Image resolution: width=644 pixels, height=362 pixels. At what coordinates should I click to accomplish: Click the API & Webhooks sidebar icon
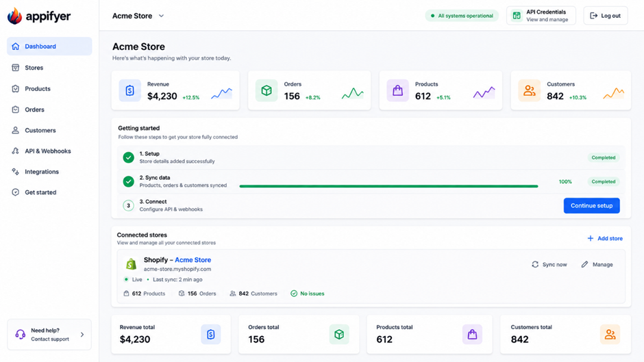pyautogui.click(x=16, y=151)
